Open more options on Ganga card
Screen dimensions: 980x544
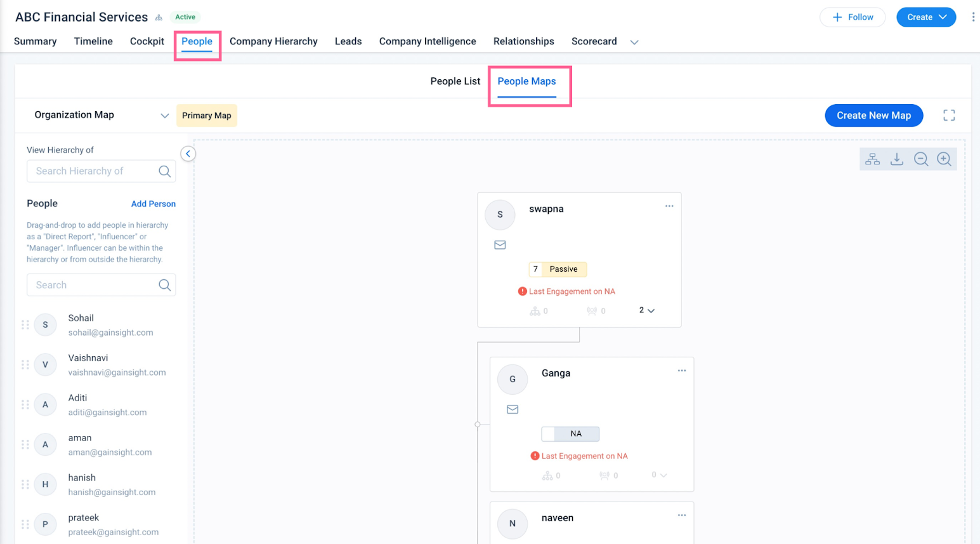click(682, 371)
